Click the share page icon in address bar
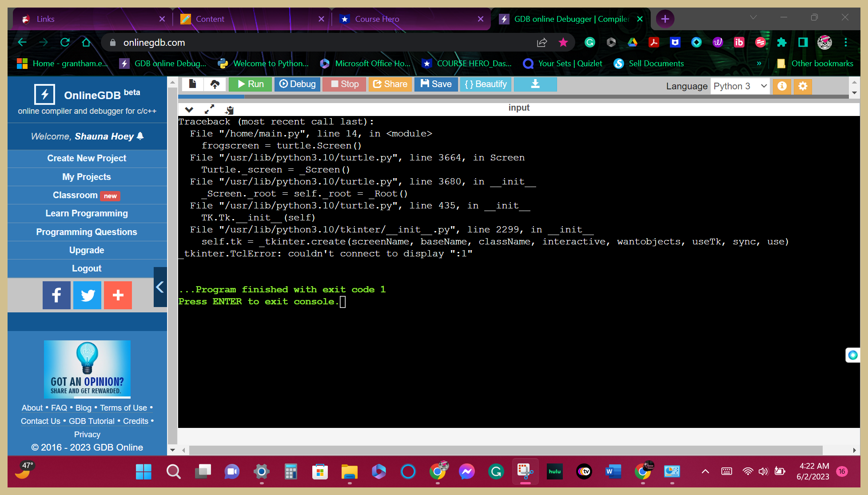Image resolution: width=868 pixels, height=495 pixels. pos(542,42)
